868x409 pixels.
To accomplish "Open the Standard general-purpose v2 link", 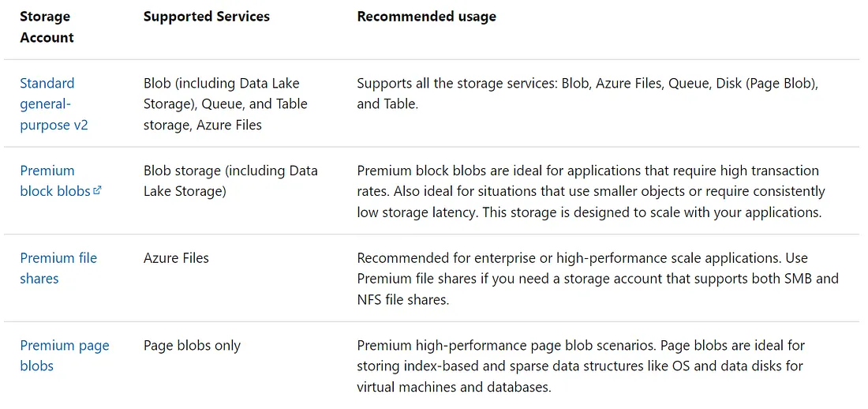I will [54, 104].
